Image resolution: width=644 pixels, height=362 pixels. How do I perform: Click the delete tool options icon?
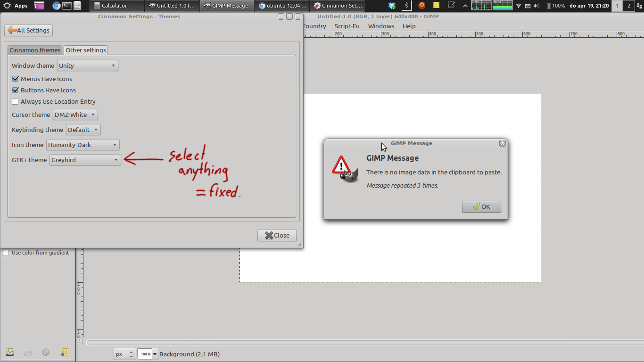click(x=46, y=352)
